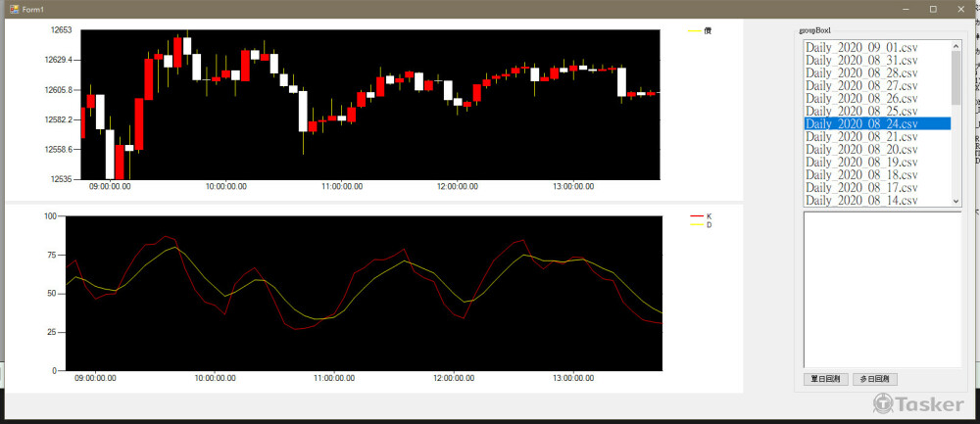Click the scroll down arrow of the file list

click(x=956, y=201)
